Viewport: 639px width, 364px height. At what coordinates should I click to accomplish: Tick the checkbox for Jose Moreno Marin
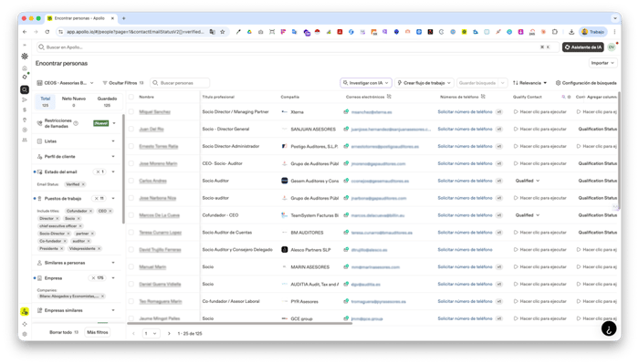(x=131, y=163)
